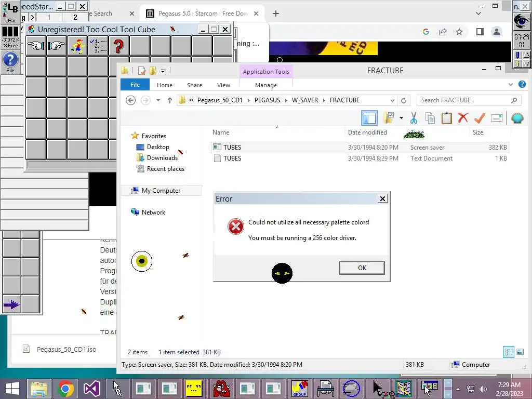Select Network in the navigation pane

tap(153, 212)
